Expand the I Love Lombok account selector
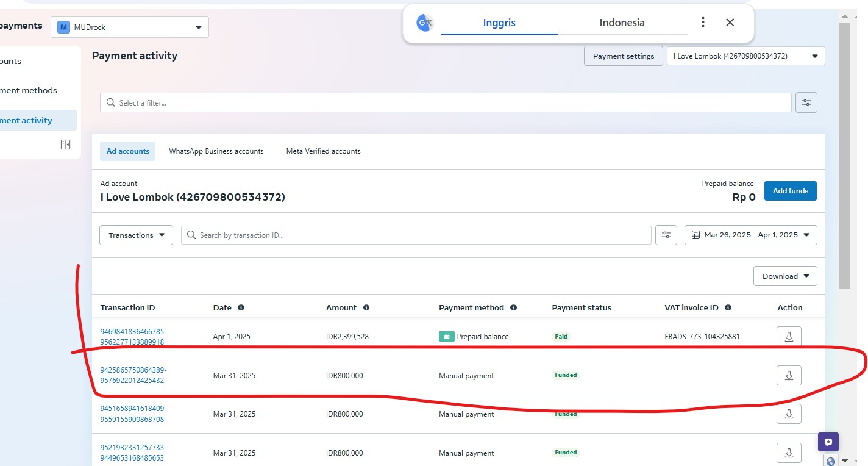Image resolution: width=868 pixels, height=466 pixels. coord(745,56)
